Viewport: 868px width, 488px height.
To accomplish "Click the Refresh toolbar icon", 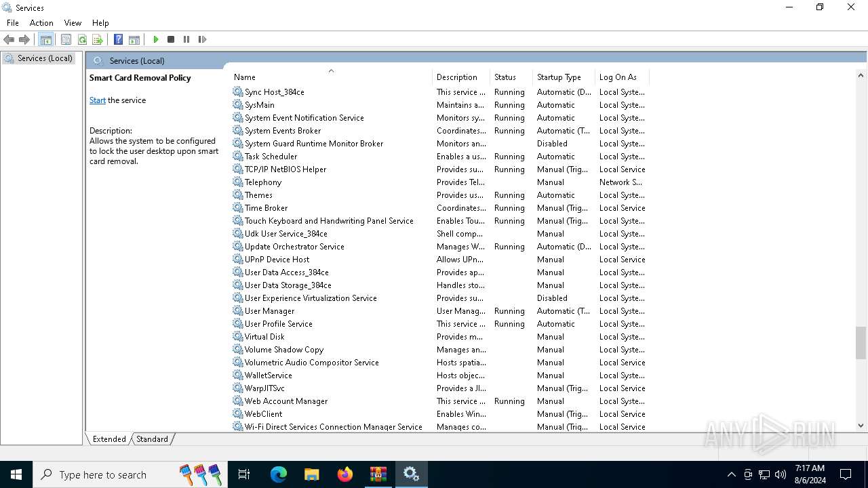I will 82,39.
